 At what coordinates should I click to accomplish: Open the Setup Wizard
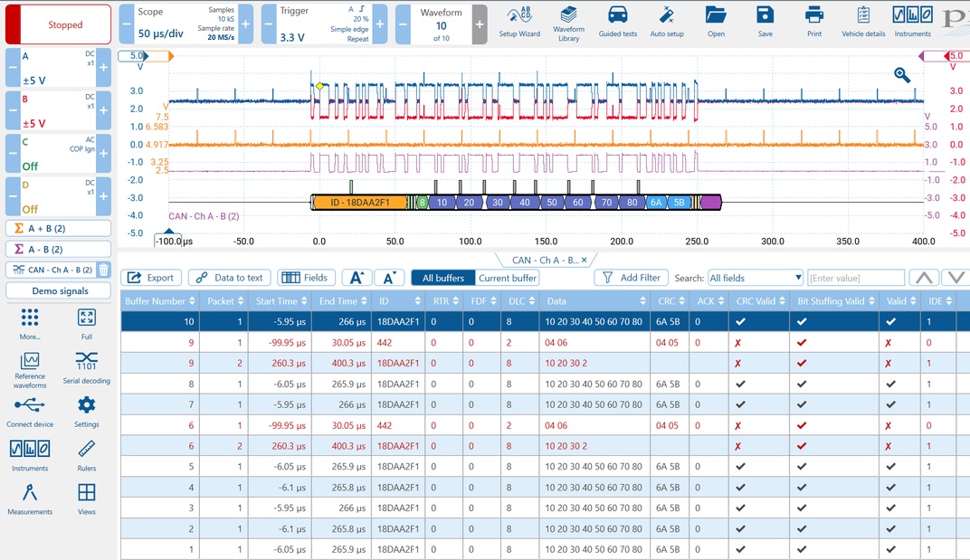click(x=519, y=23)
